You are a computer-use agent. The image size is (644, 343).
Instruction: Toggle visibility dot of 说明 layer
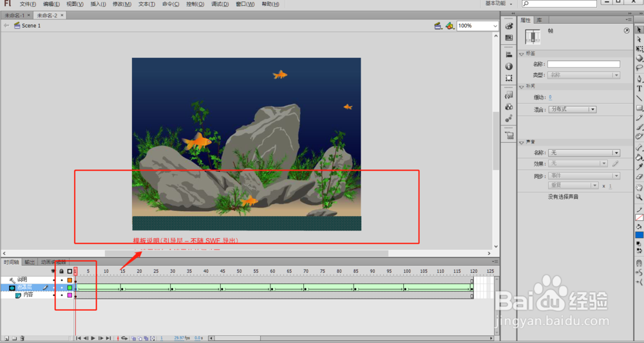pos(54,280)
